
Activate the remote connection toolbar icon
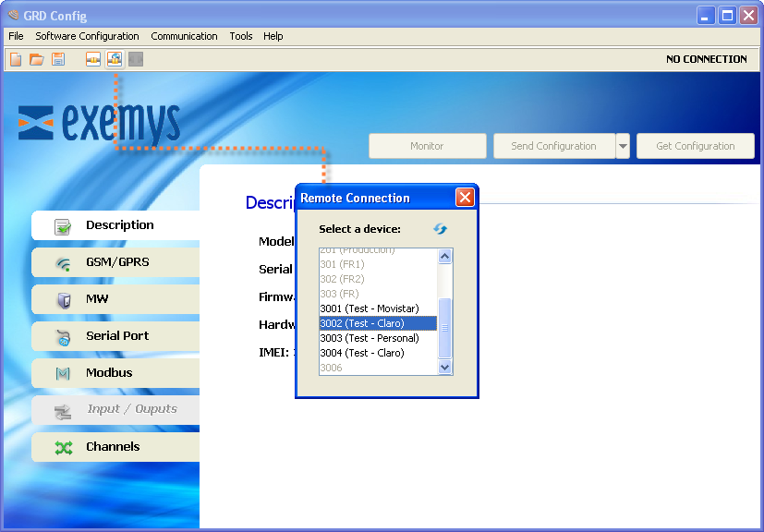coord(114,58)
